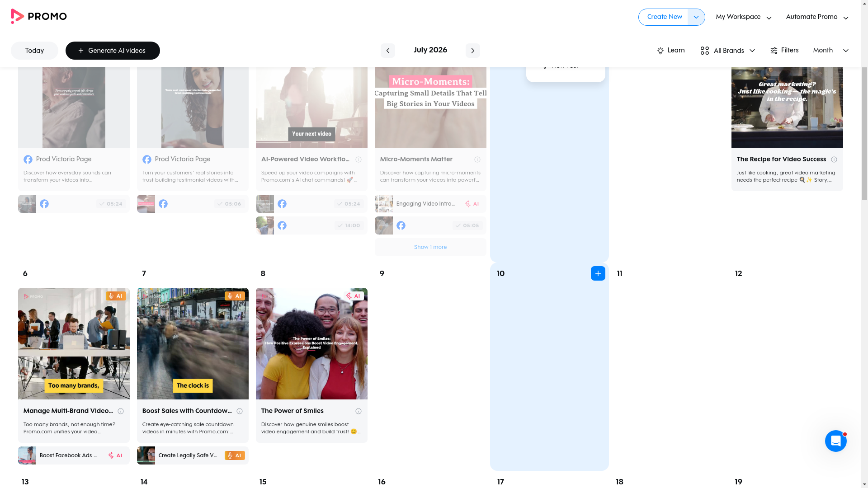The width and height of the screenshot is (868, 488).
Task: Change the Month view dropdown
Action: (830, 51)
